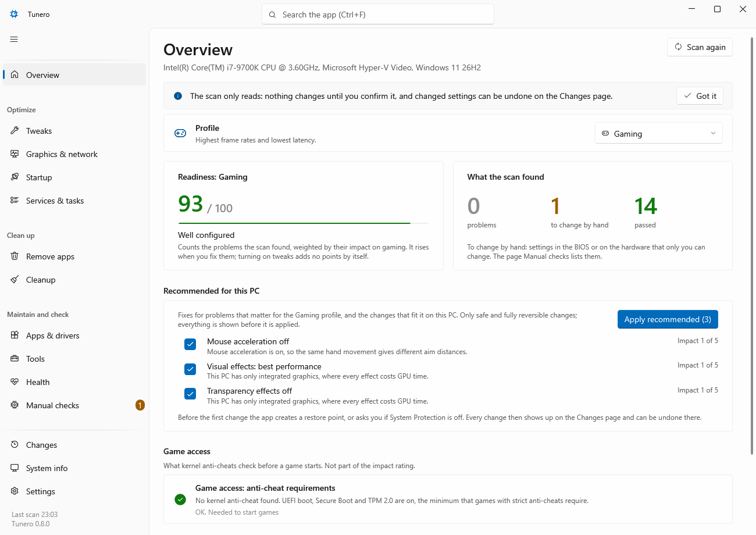Click the info icon in the scan notice
The image size is (756, 535).
[x=178, y=96]
